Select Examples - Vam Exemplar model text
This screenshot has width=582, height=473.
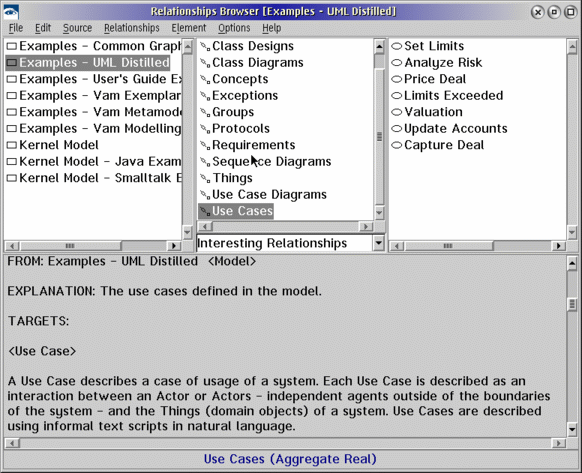click(100, 95)
